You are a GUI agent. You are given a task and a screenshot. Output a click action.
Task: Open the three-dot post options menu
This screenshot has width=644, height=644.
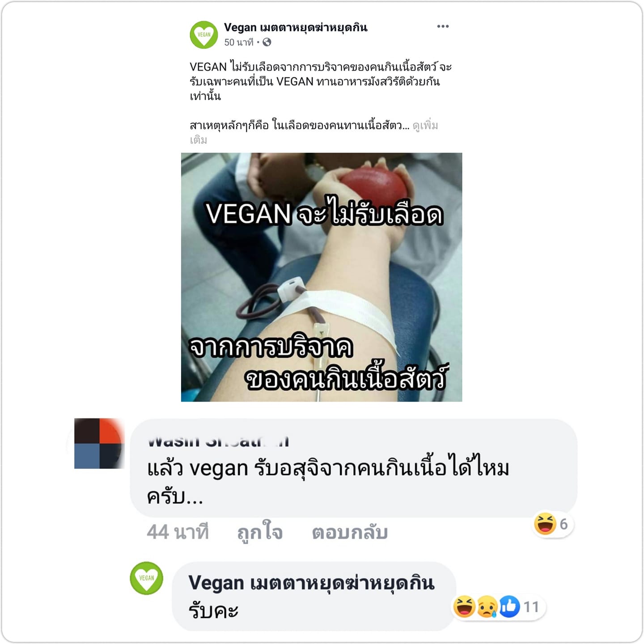[x=443, y=26]
